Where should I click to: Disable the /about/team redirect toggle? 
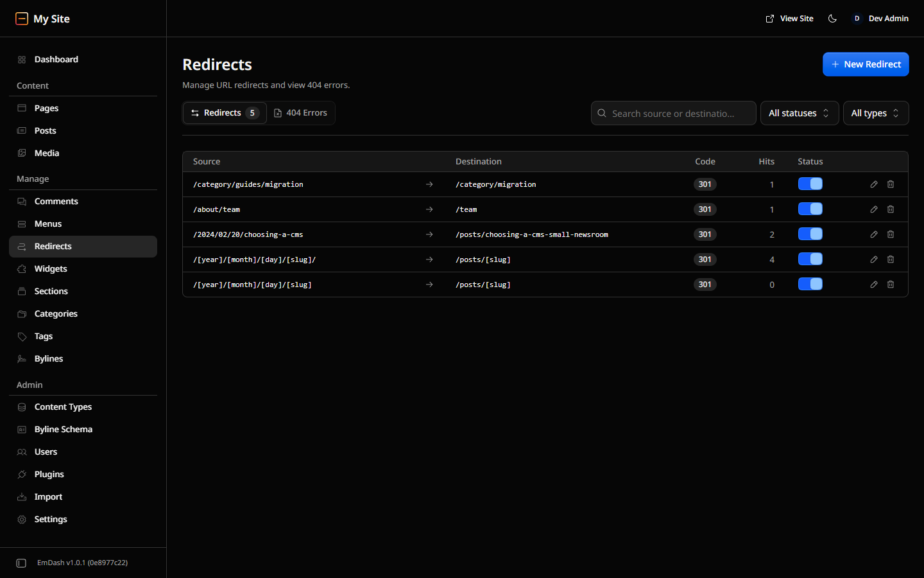point(810,209)
